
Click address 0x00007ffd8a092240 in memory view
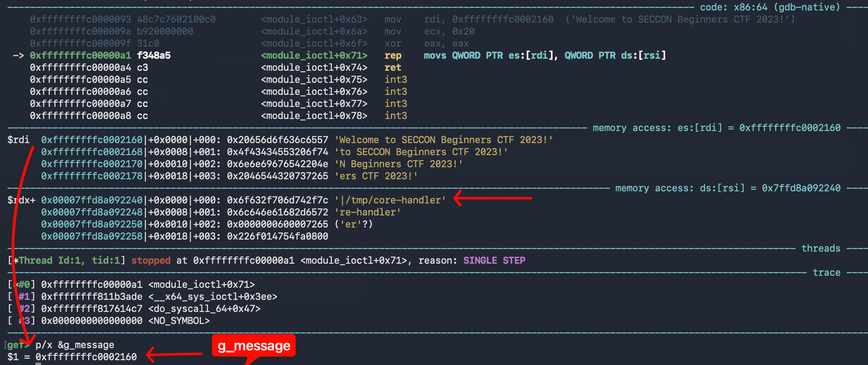tap(92, 200)
